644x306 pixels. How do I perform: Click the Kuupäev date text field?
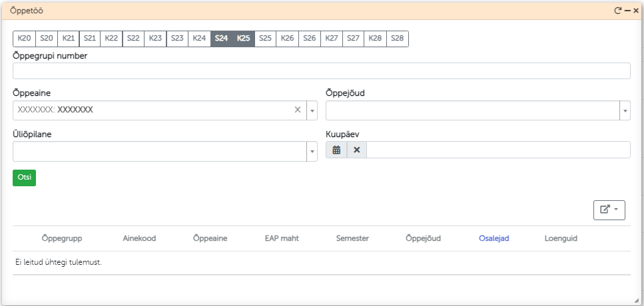[x=497, y=150]
